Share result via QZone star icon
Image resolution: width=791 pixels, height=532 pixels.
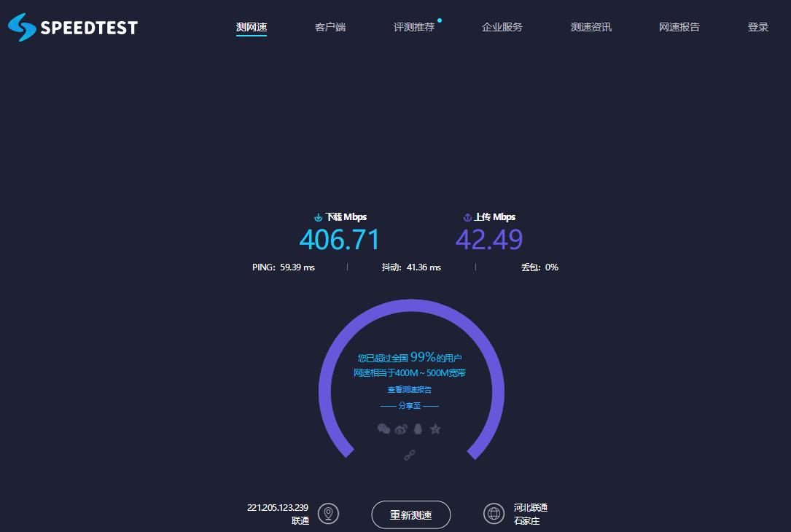435,429
